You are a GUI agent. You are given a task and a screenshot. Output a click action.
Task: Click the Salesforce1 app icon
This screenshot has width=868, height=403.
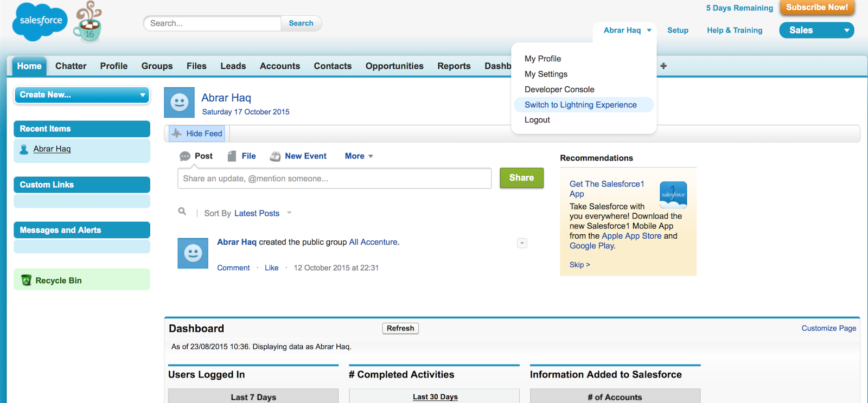point(673,195)
